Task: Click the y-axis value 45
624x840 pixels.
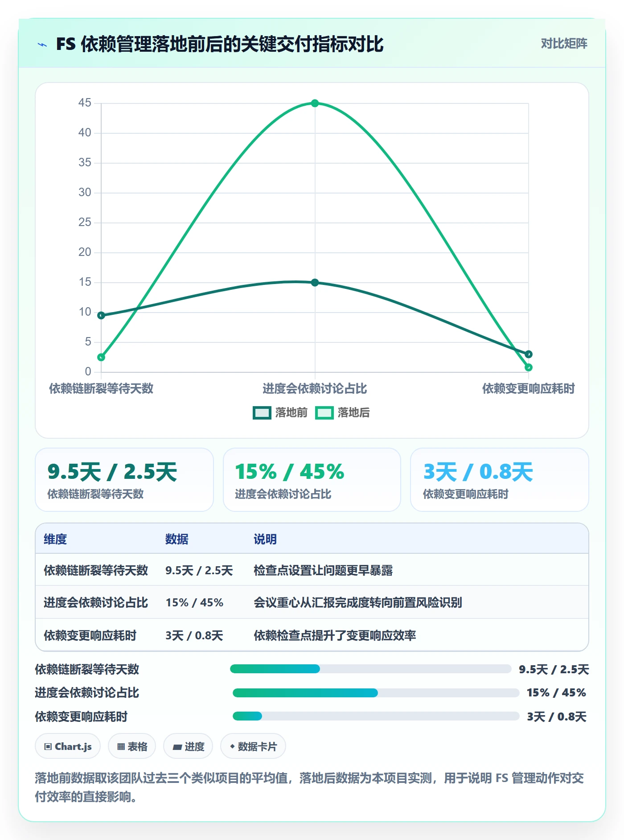Action: (85, 103)
